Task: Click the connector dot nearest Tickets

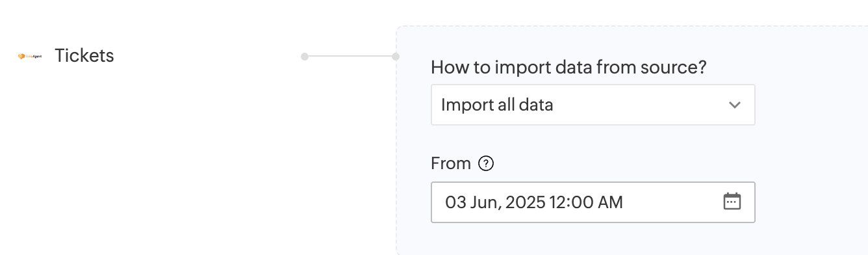Action: click(304, 57)
